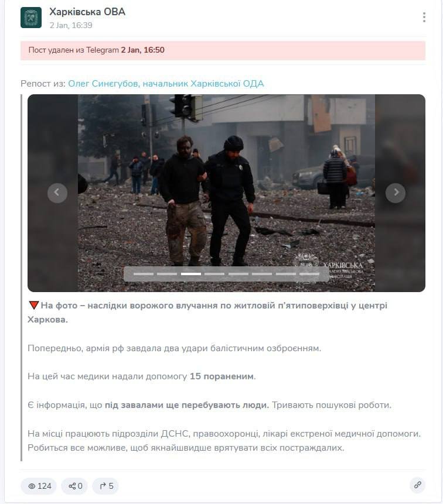Open the main photo of rescued man
443x504 pixels.
coord(227,193)
